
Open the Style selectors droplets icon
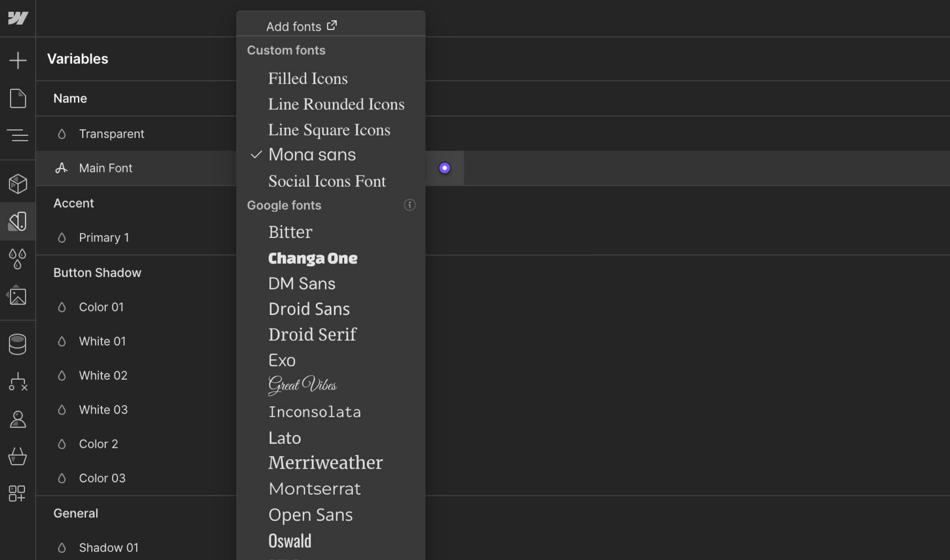tap(18, 259)
